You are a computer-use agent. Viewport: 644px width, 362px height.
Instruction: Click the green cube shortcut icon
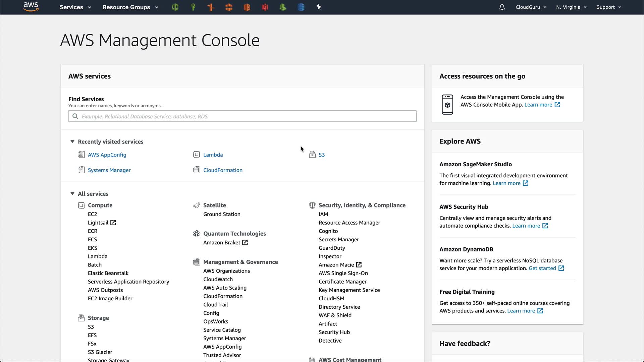[175, 7]
